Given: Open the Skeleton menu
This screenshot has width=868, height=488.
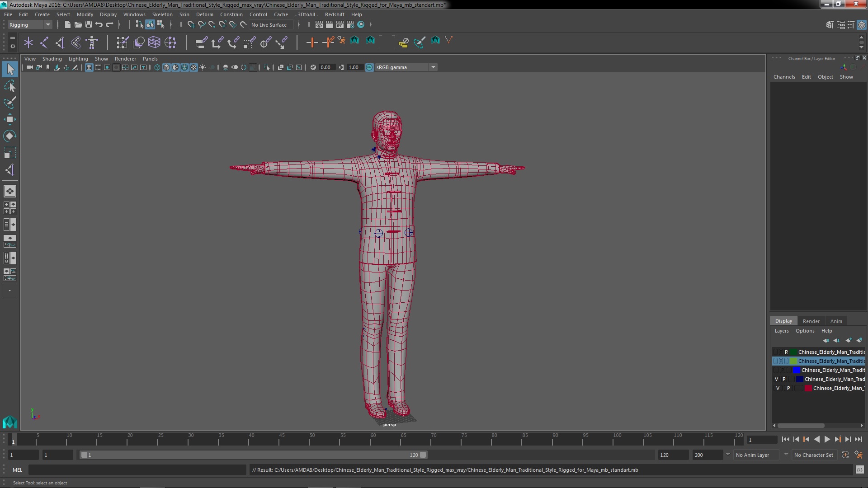Looking at the screenshot, I should pyautogui.click(x=162, y=14).
